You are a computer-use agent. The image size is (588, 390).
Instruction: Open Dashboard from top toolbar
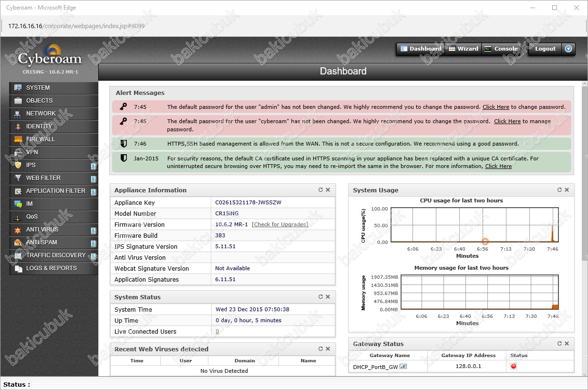pyautogui.click(x=421, y=49)
